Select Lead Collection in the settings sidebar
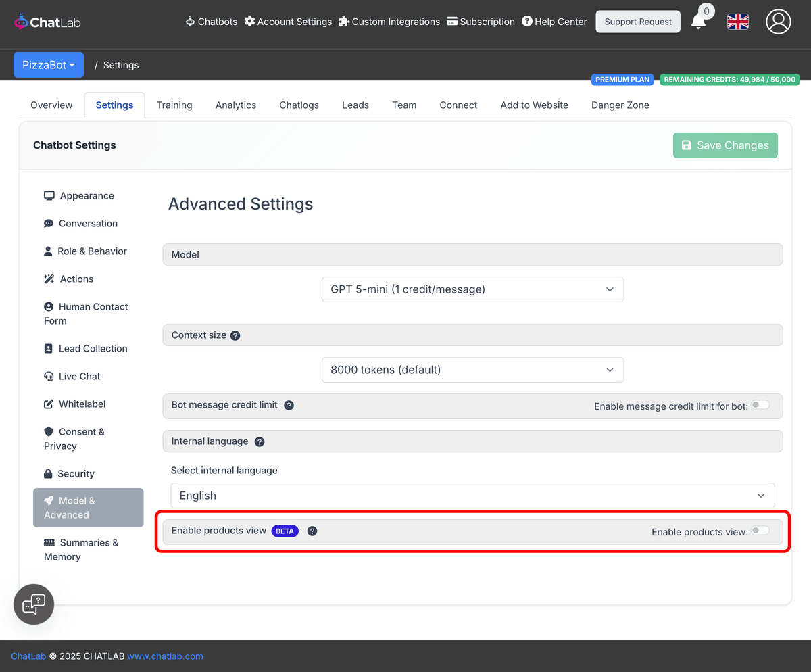811x672 pixels. point(93,348)
